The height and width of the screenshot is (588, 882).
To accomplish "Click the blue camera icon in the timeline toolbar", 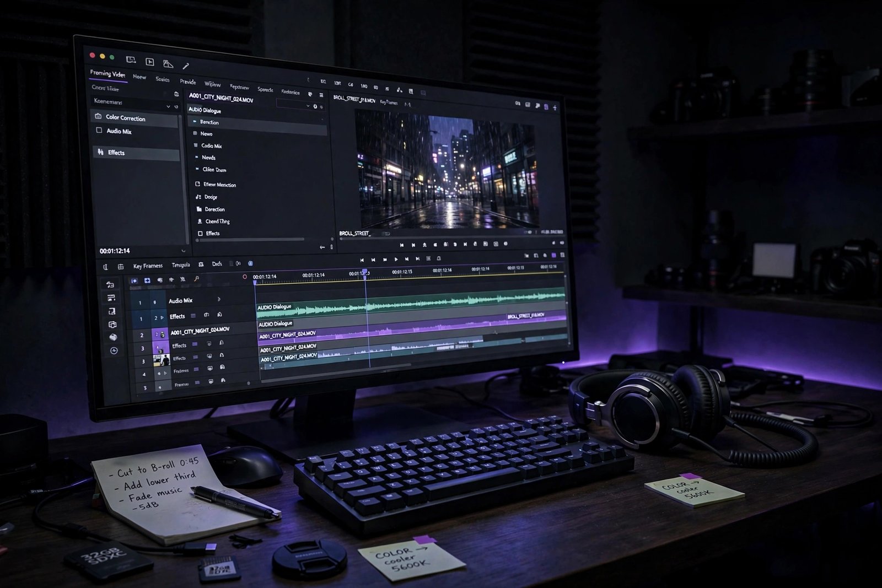I will point(134,281).
